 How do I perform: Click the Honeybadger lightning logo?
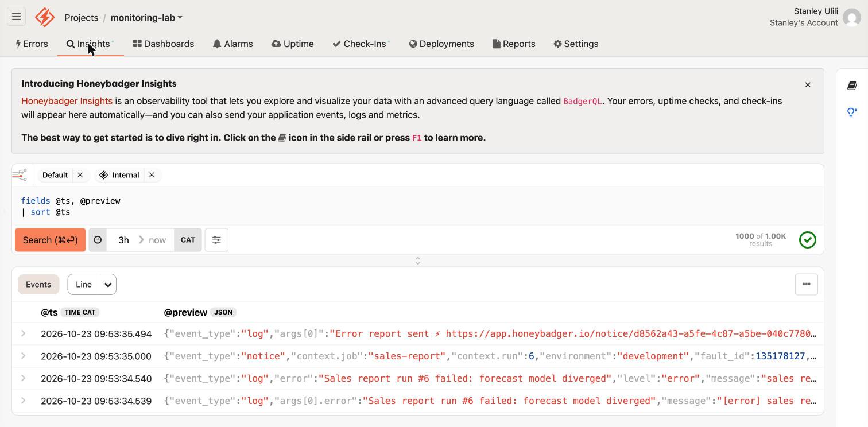pos(45,17)
